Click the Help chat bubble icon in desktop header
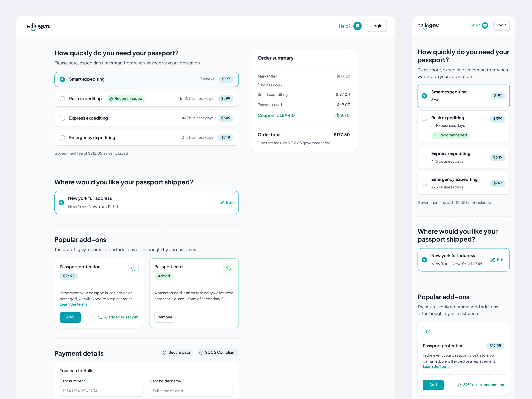Screen dimensions: 532x399 coord(357,26)
